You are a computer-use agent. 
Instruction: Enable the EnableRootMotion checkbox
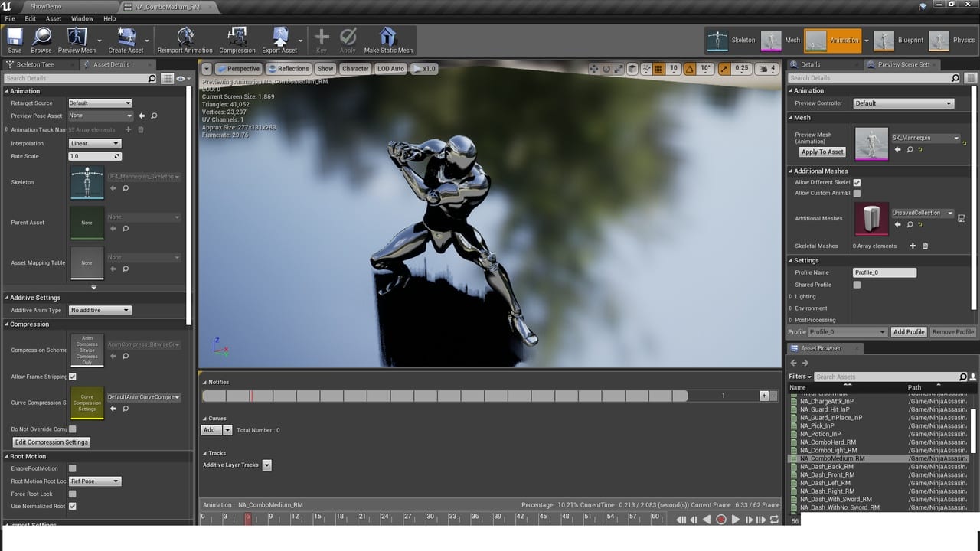(x=73, y=468)
